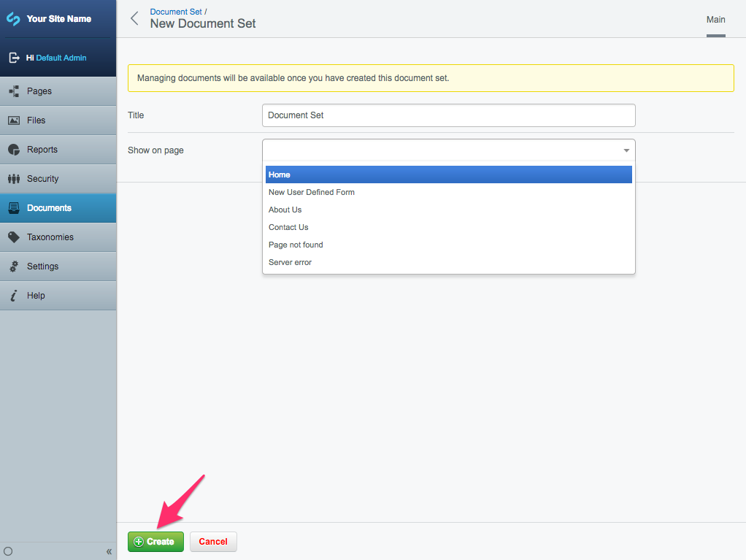Click the Create button
Viewport: 746px width, 560px height.
coord(155,541)
